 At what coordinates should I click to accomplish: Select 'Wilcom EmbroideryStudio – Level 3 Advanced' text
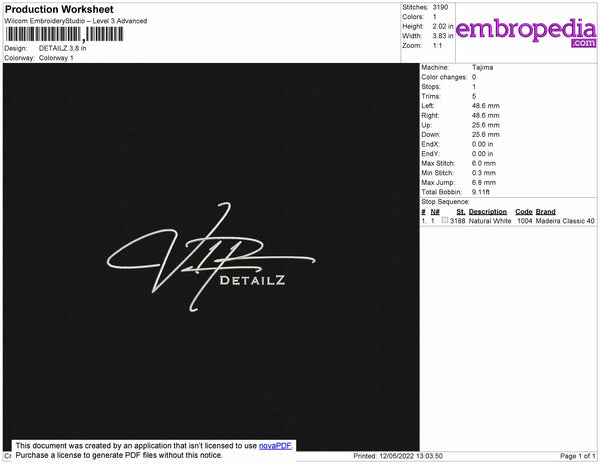pos(76,21)
